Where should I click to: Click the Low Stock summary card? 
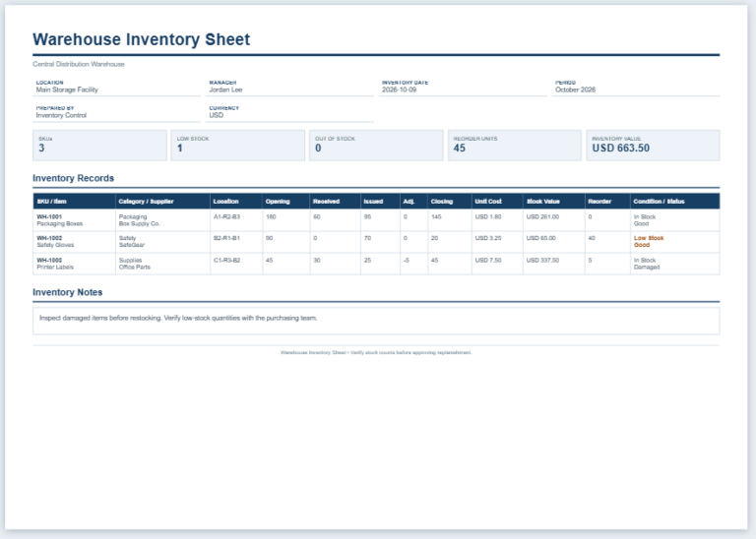point(237,145)
